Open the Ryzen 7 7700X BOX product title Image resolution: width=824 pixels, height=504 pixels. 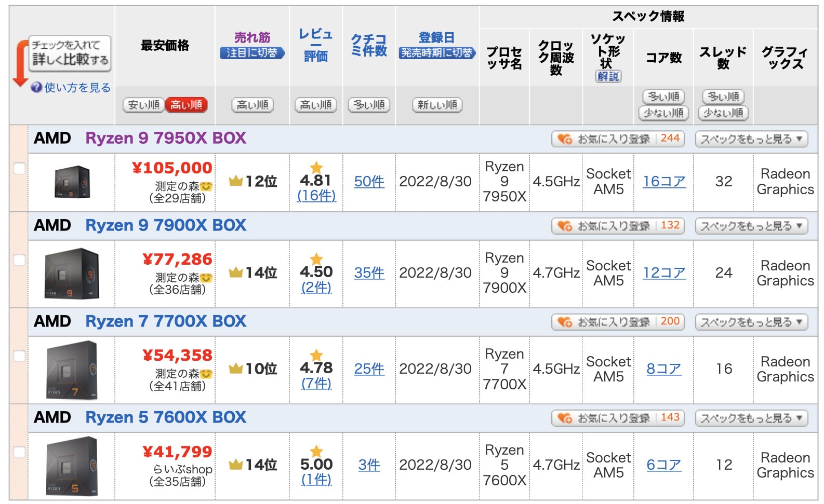[166, 321]
